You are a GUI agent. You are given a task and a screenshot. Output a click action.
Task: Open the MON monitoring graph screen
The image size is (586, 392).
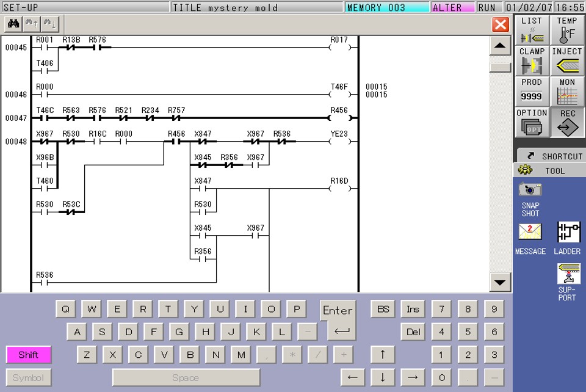(x=566, y=90)
